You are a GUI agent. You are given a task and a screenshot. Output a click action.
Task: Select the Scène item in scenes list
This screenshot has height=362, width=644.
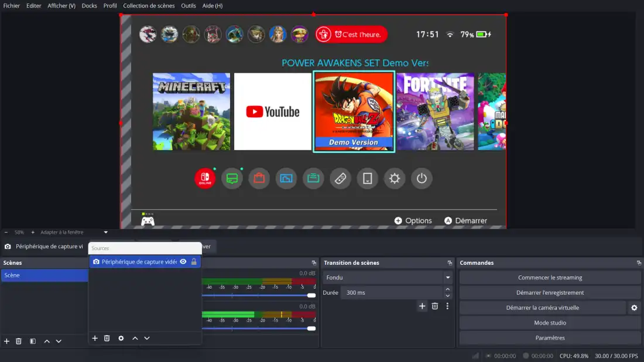[44, 275]
